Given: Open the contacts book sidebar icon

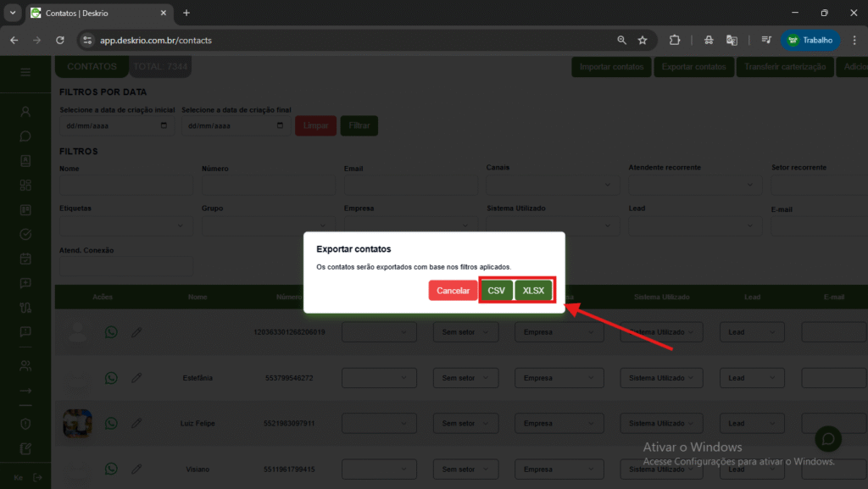Looking at the screenshot, I should point(25,161).
